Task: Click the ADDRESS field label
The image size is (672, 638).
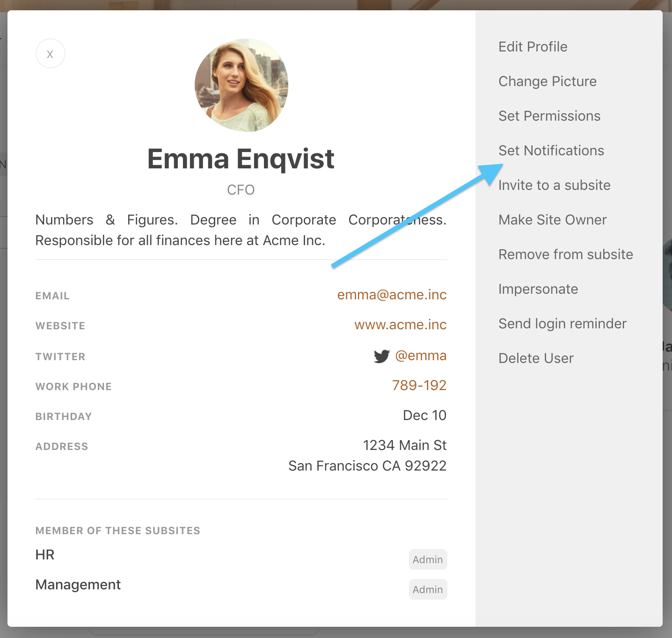Action: 62,447
